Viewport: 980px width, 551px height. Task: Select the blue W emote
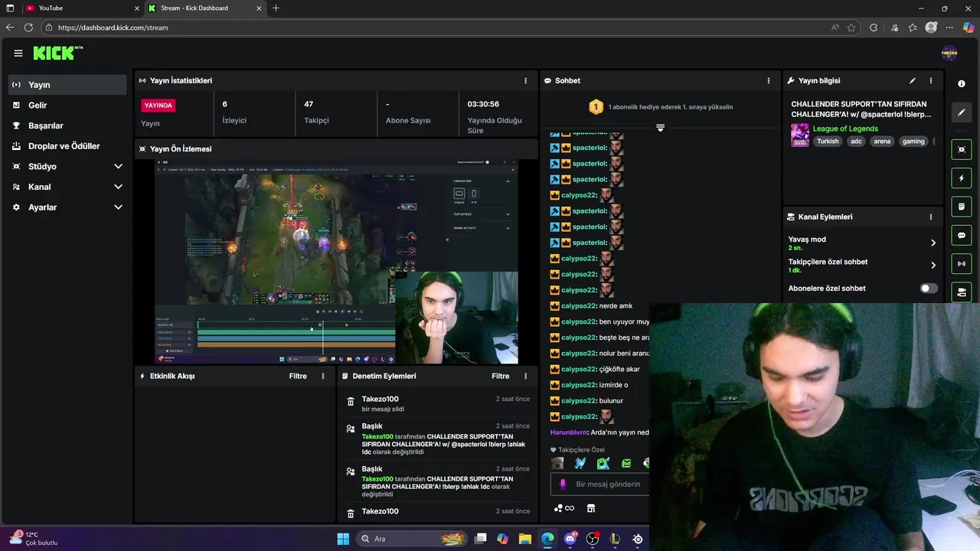pyautogui.click(x=580, y=463)
